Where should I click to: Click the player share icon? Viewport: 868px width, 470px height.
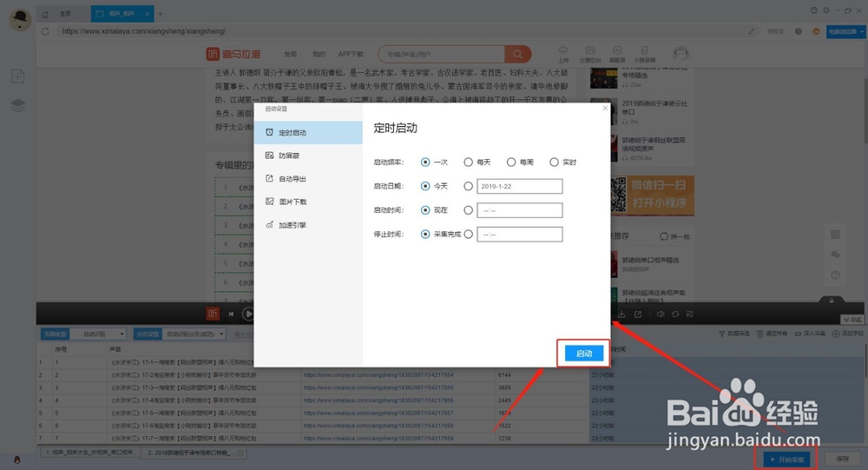click(638, 314)
